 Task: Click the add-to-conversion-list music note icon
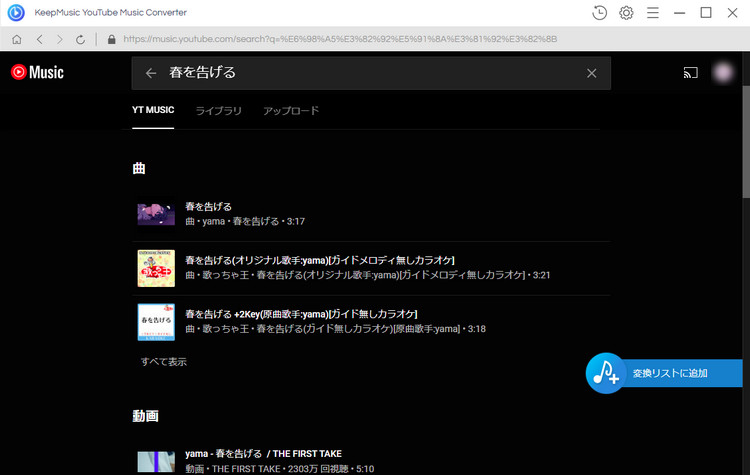(x=606, y=373)
